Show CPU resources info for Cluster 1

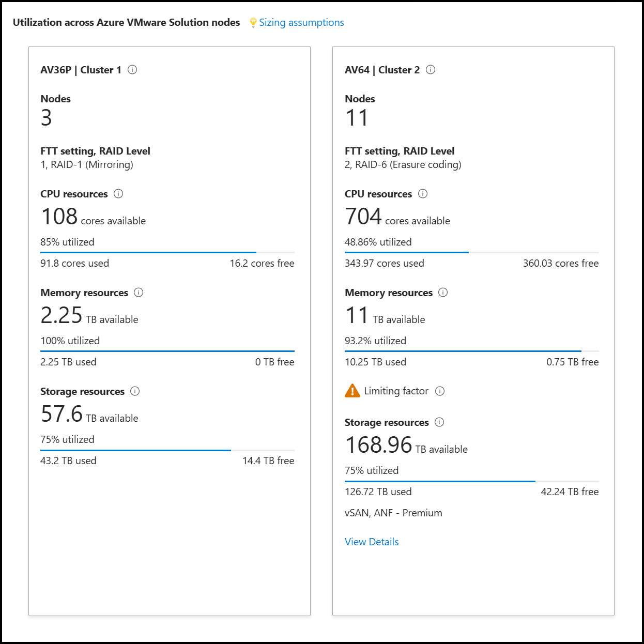click(118, 194)
